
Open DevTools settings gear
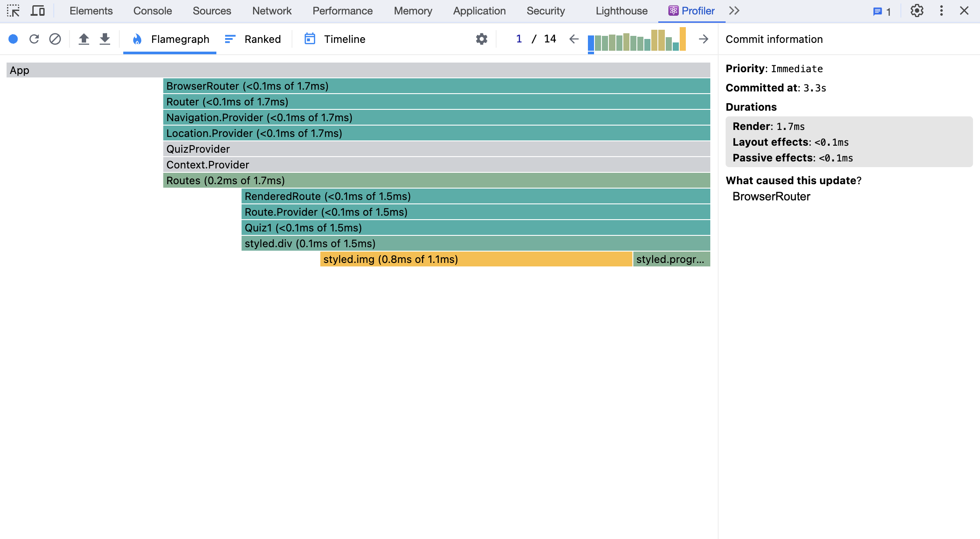[x=917, y=10]
